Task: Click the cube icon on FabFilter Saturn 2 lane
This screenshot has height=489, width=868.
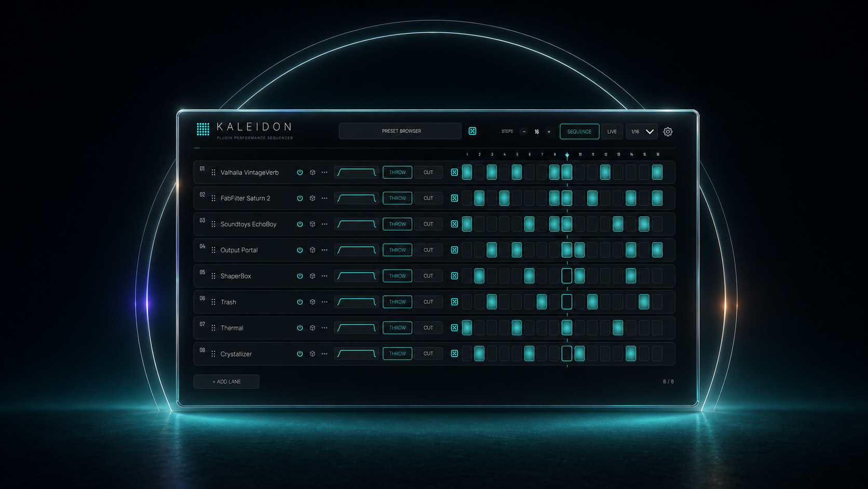Action: tap(313, 198)
